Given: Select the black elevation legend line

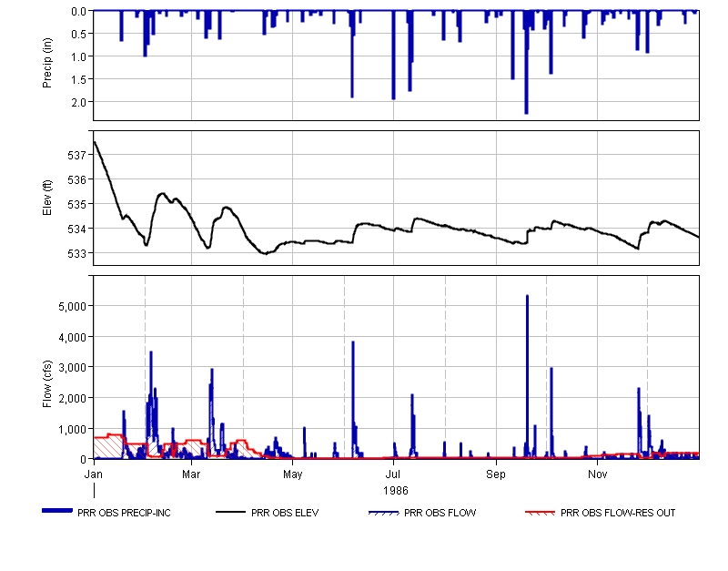Looking at the screenshot, I should pyautogui.click(x=230, y=512).
